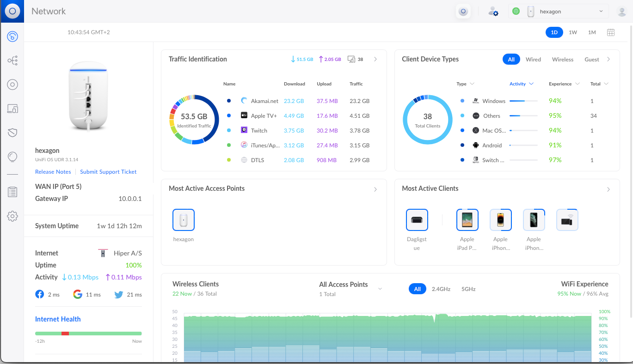The height and width of the screenshot is (364, 633).
Task: Click the iTunes icon in the traffic list
Action: point(244,145)
